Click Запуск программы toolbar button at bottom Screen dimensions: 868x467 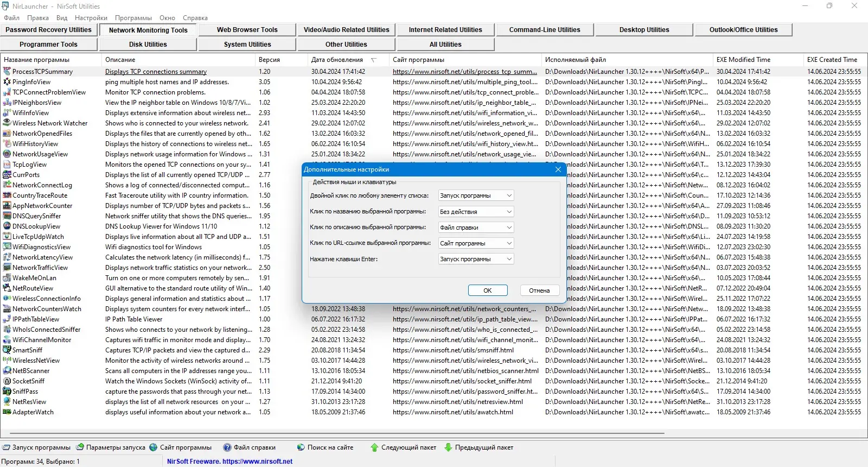(x=36, y=447)
